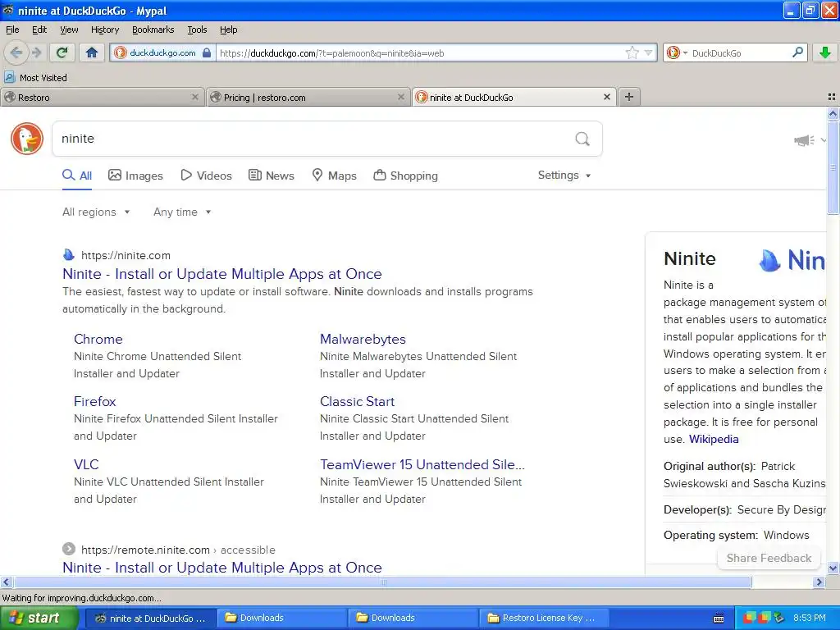The height and width of the screenshot is (630, 840).
Task: Show all tabs grid icon
Action: point(832,97)
